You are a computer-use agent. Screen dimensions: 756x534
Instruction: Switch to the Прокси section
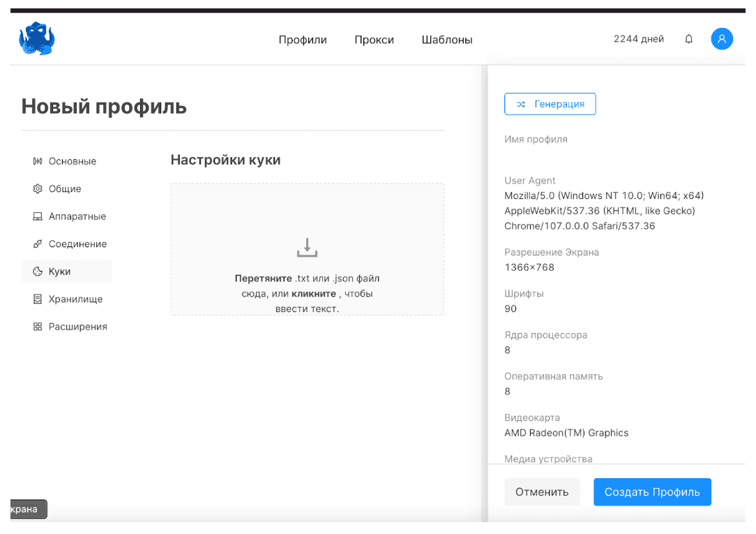point(375,40)
